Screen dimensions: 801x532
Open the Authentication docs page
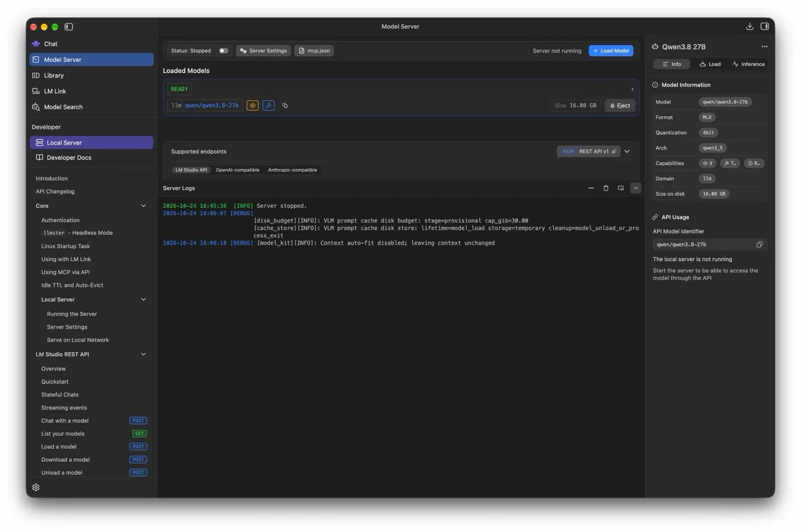point(60,220)
